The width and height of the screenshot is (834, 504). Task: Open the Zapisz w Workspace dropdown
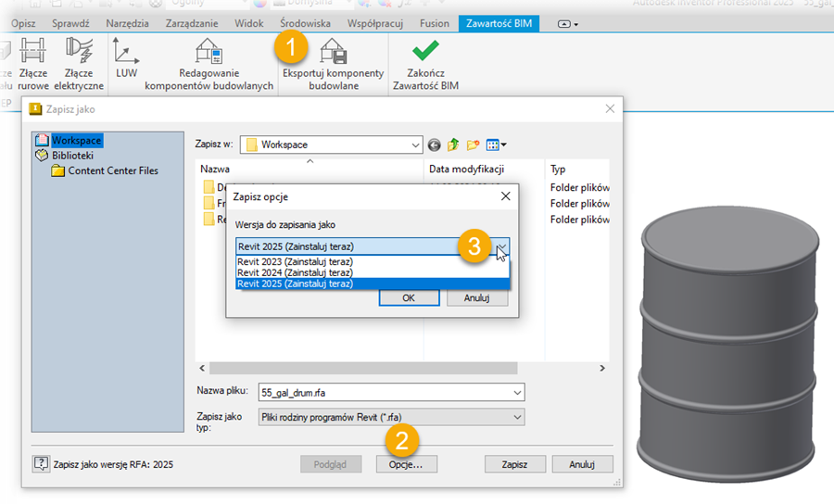pos(415,145)
